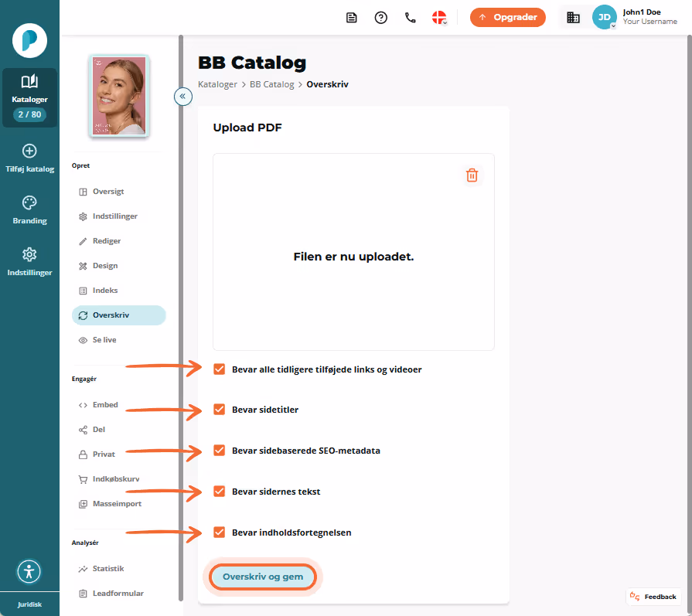Click the company building icon
This screenshot has height=616, width=692.
click(573, 18)
